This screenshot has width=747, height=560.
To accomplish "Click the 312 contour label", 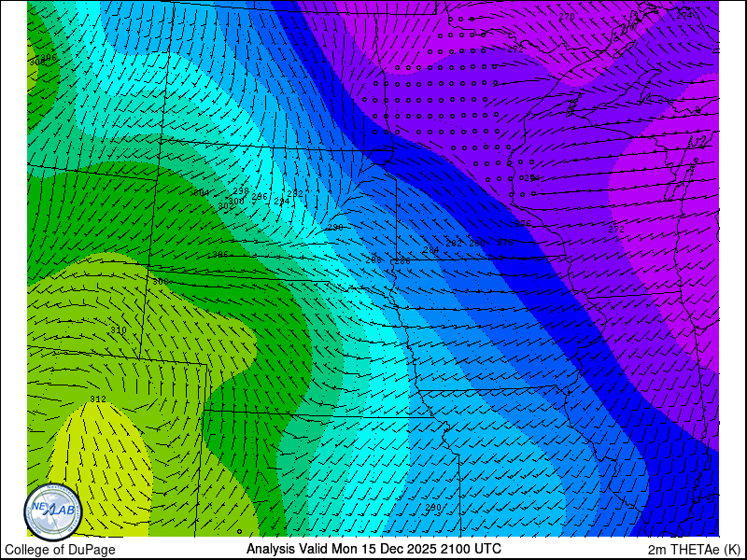I will point(98,399).
